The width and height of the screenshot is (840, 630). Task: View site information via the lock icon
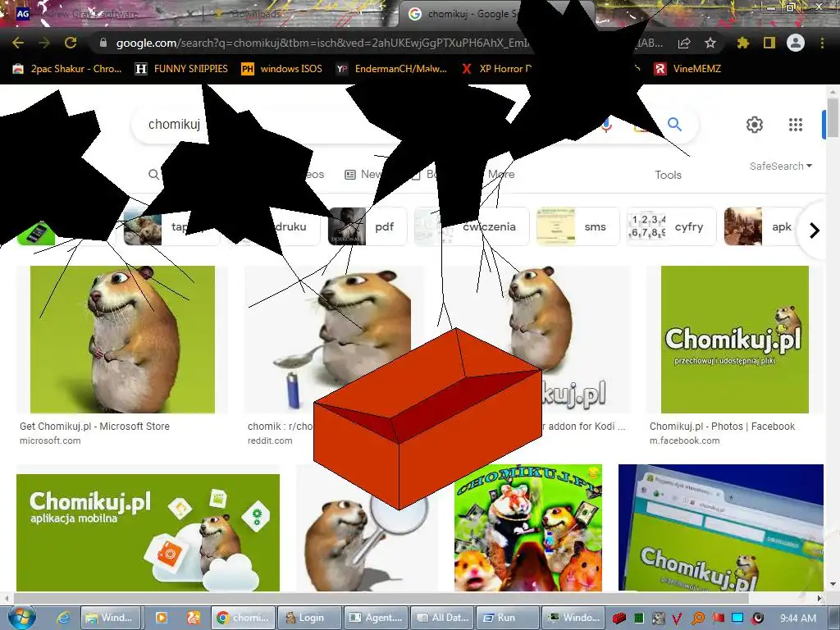(103, 43)
